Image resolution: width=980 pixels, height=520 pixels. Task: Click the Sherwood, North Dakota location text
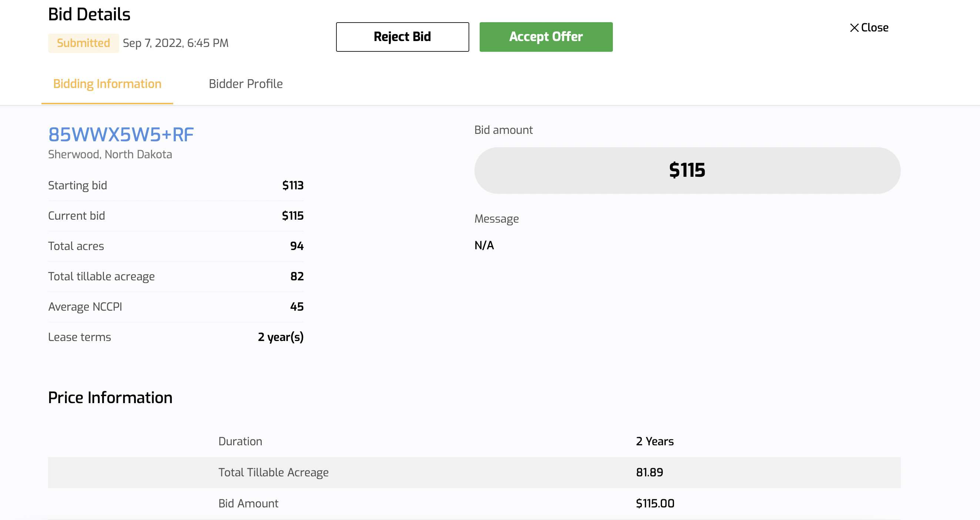coord(110,154)
